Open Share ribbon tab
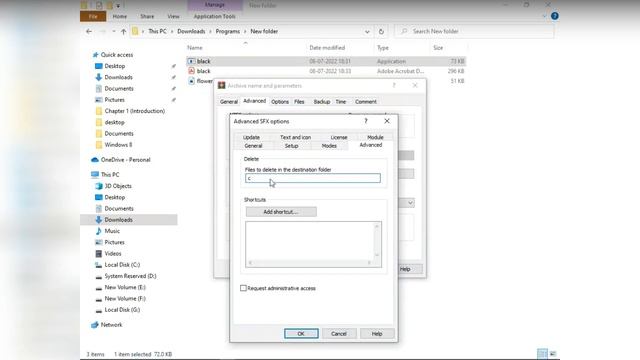640x360 pixels. coord(147,16)
